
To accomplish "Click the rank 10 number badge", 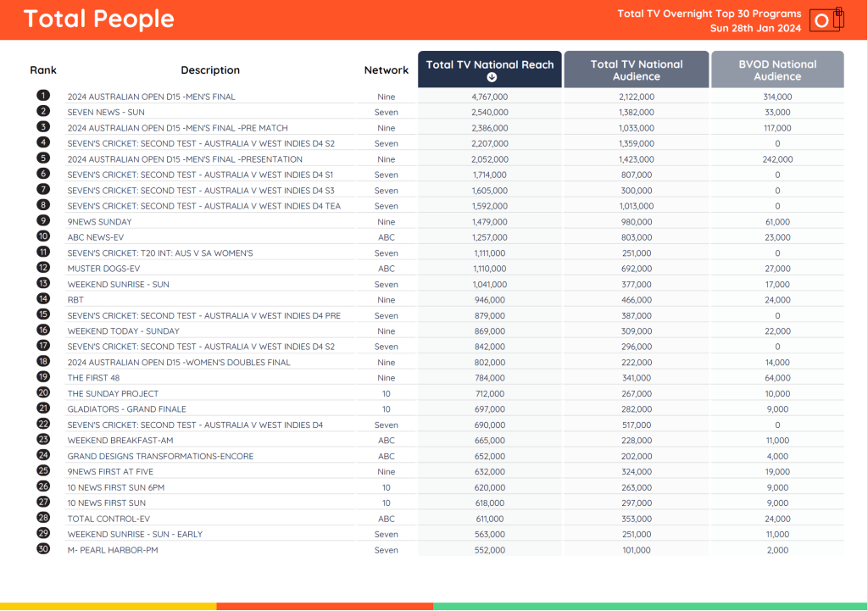I will [43, 236].
